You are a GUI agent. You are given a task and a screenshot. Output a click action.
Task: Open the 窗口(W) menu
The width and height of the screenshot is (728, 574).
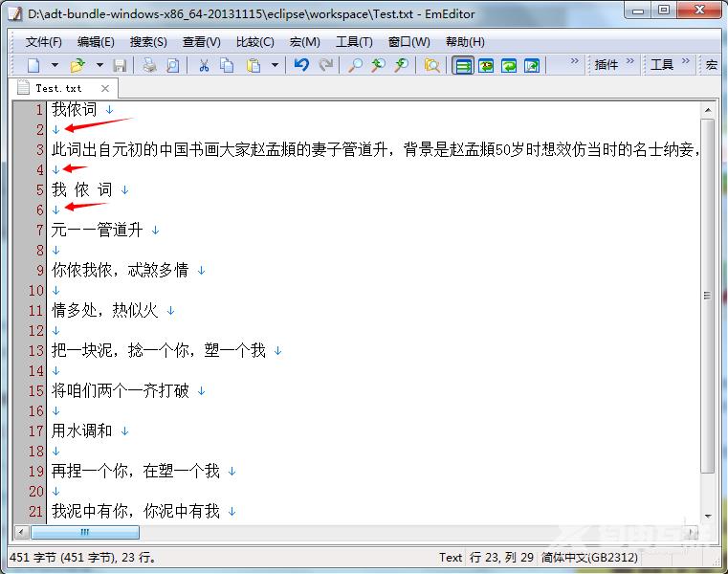point(409,42)
